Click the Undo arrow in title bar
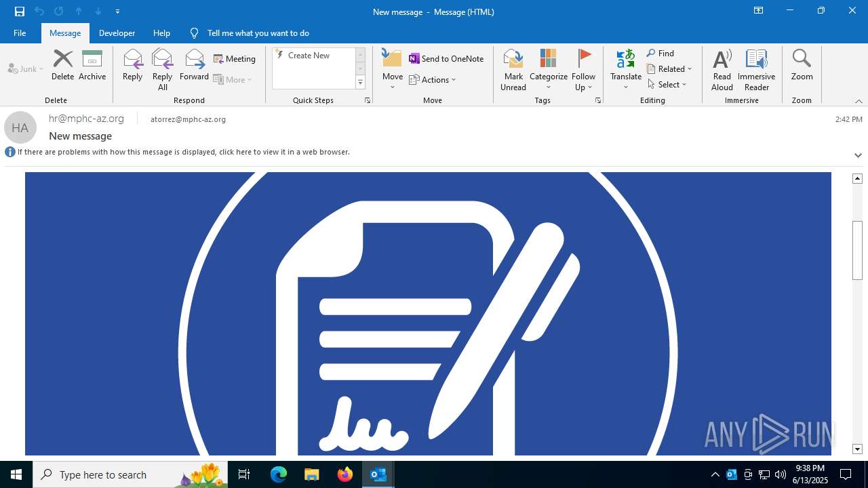 point(39,12)
